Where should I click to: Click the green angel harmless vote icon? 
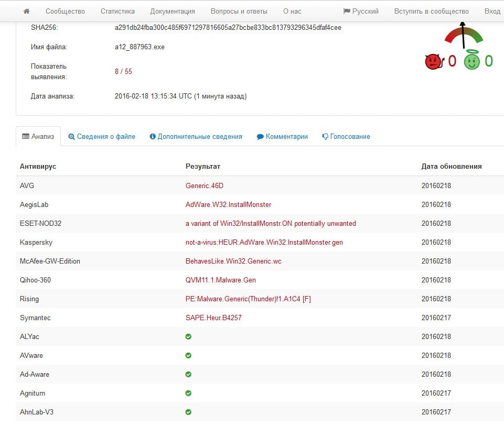471,61
